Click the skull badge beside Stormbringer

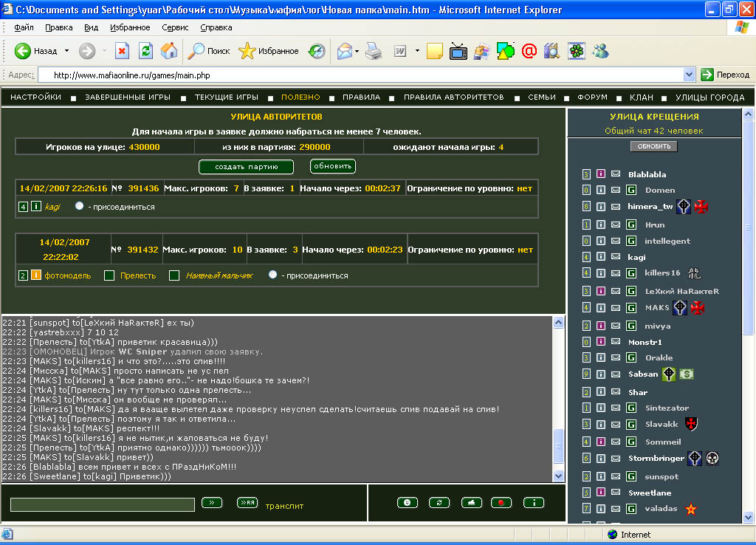click(712, 458)
